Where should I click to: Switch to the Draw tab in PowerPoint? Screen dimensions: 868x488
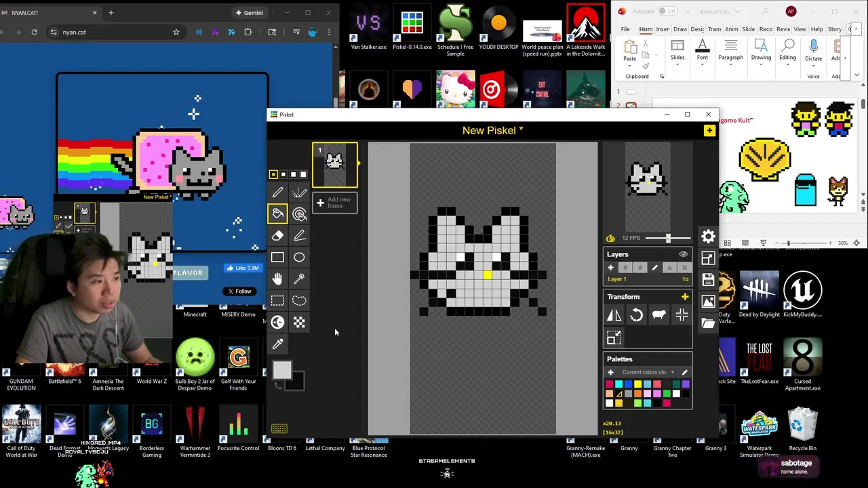pyautogui.click(x=680, y=29)
